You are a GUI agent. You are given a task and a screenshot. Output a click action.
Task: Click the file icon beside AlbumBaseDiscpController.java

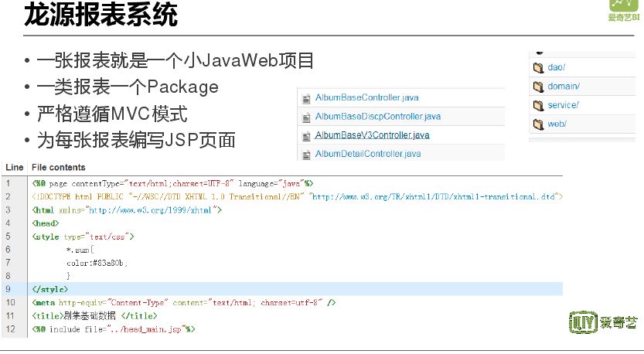click(306, 117)
